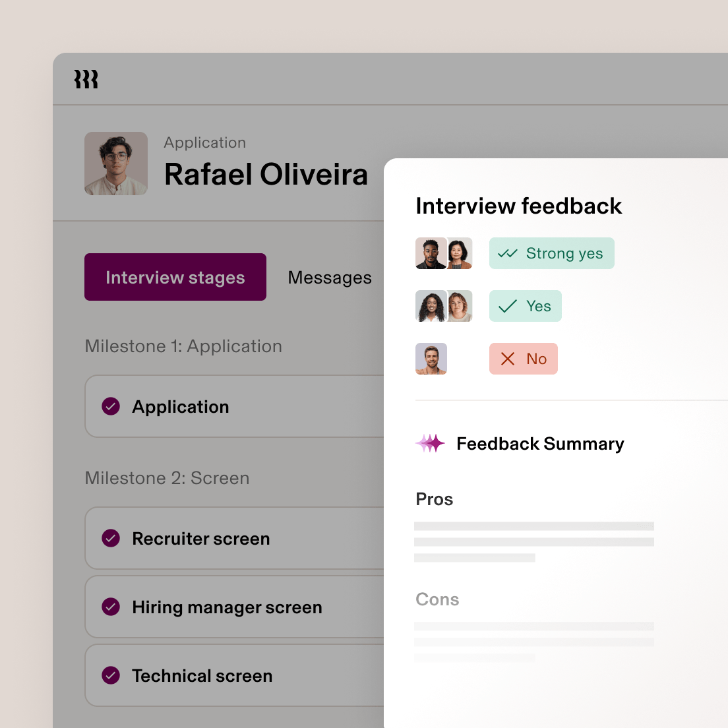This screenshot has height=728, width=728.
Task: Expand the Milestone 1: Application section
Action: [x=183, y=346]
